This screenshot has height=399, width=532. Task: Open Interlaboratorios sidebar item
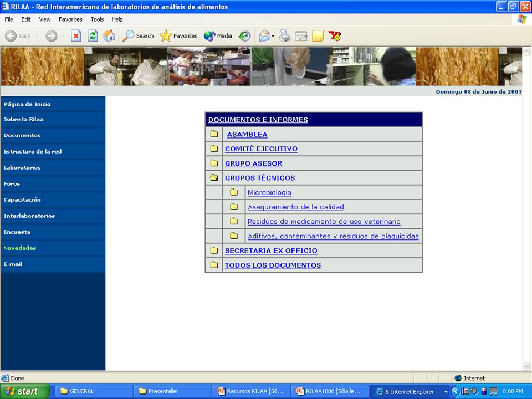tap(29, 216)
